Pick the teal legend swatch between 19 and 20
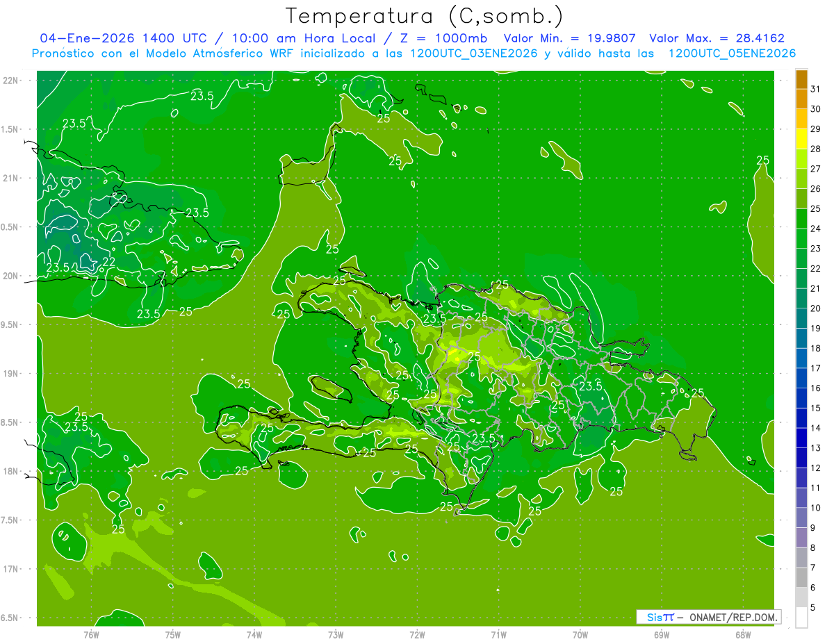 click(x=801, y=319)
